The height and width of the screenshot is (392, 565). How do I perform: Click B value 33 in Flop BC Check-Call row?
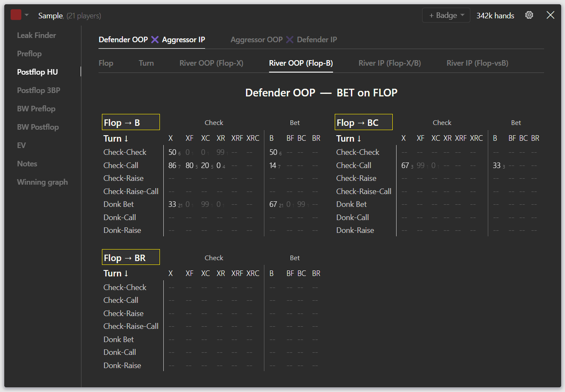[x=497, y=166]
